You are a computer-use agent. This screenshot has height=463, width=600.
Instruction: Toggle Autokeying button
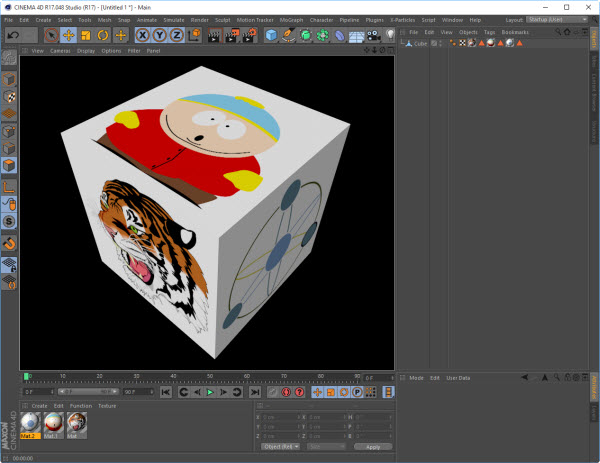pyautogui.click(x=286, y=392)
